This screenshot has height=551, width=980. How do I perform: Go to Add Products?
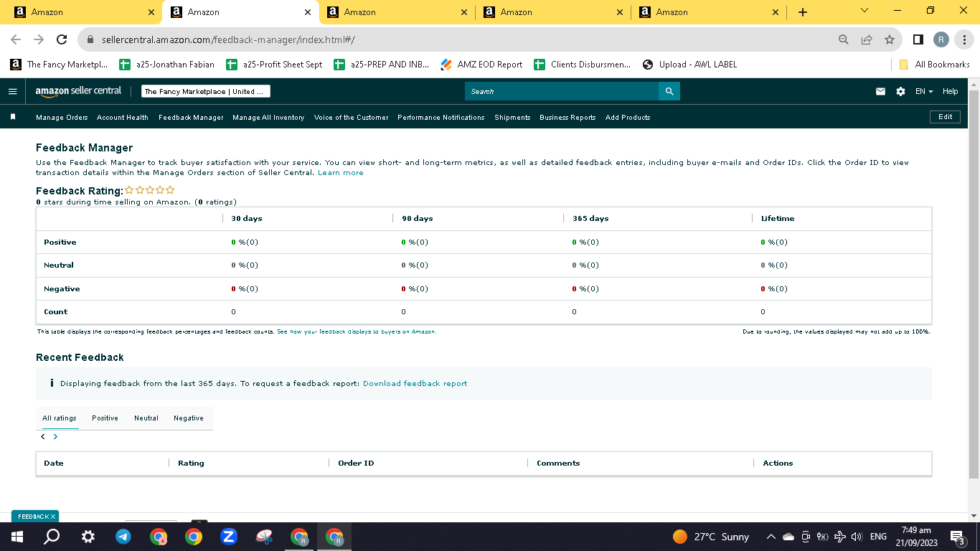(x=628, y=118)
